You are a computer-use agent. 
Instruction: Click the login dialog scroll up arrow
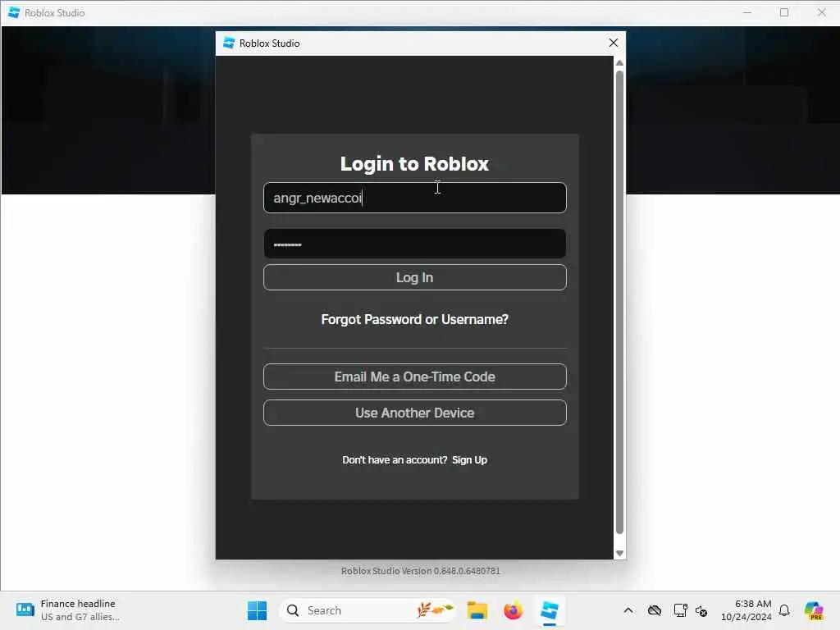point(619,63)
